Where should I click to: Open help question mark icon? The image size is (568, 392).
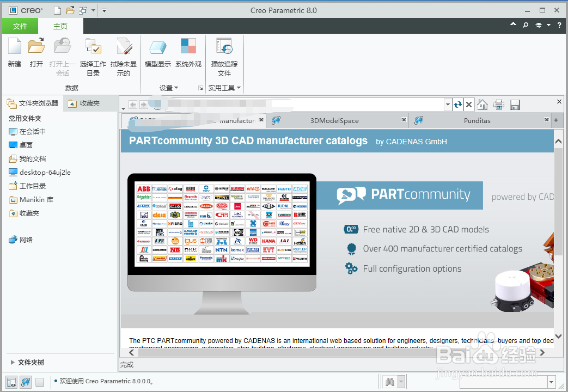[559, 25]
